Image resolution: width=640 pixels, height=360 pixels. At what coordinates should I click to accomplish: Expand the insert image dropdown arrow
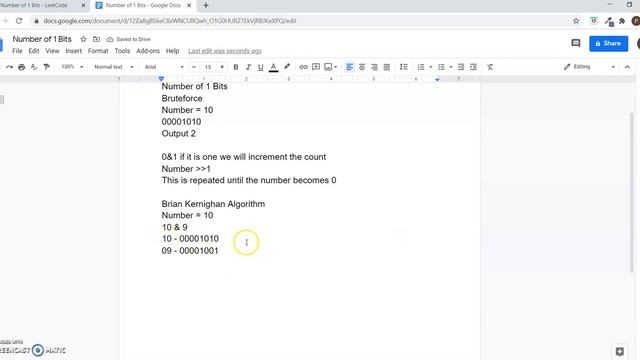(336, 67)
